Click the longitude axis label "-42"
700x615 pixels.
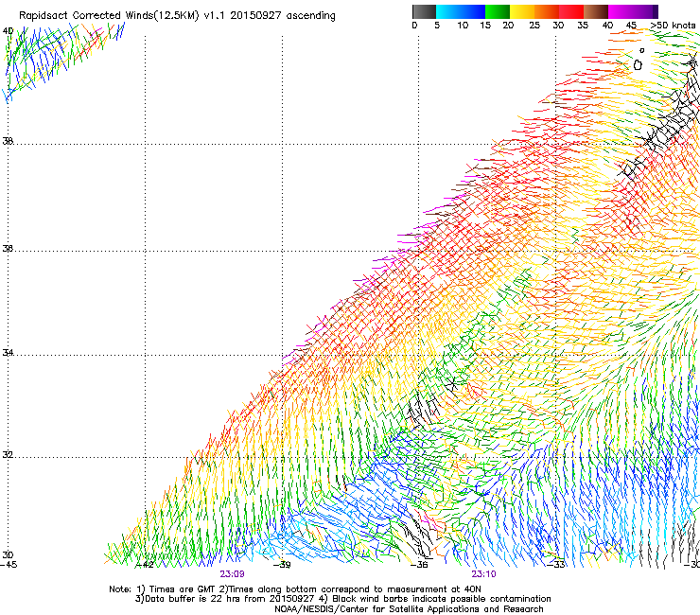145,565
